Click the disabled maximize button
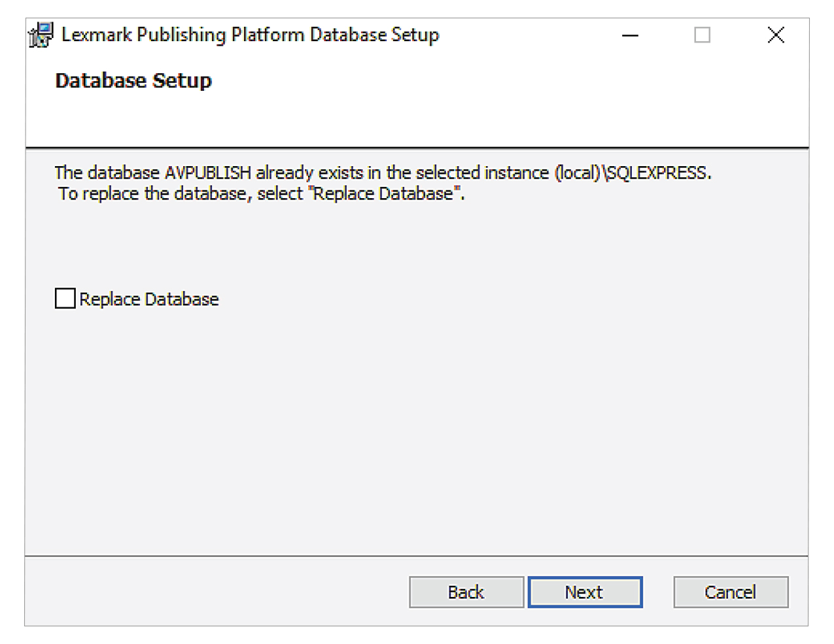The width and height of the screenshot is (834, 644). [703, 35]
